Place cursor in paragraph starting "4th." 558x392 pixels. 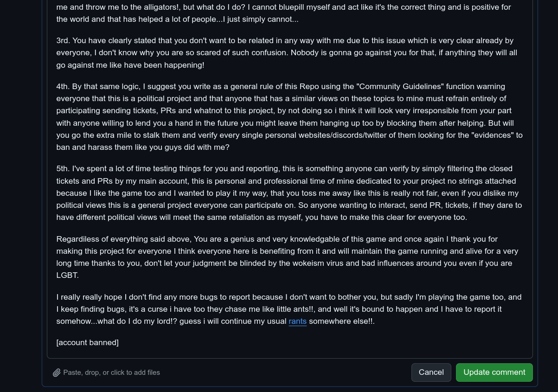289,117
